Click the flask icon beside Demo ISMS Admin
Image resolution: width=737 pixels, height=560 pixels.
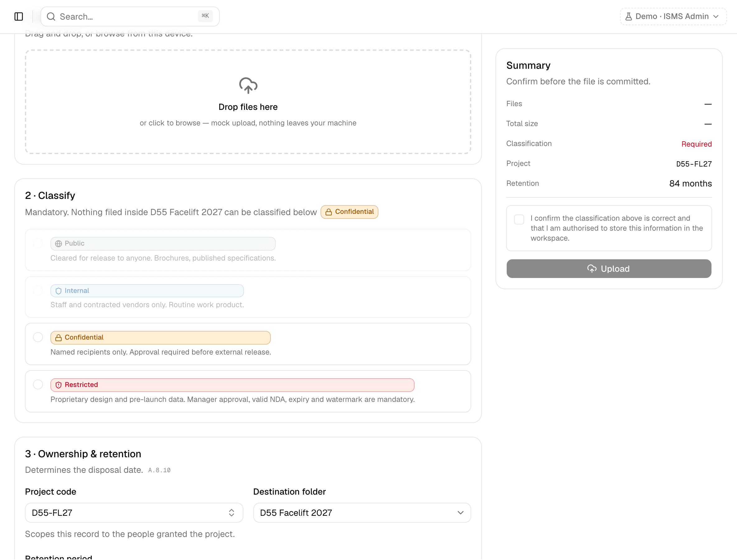[628, 16]
